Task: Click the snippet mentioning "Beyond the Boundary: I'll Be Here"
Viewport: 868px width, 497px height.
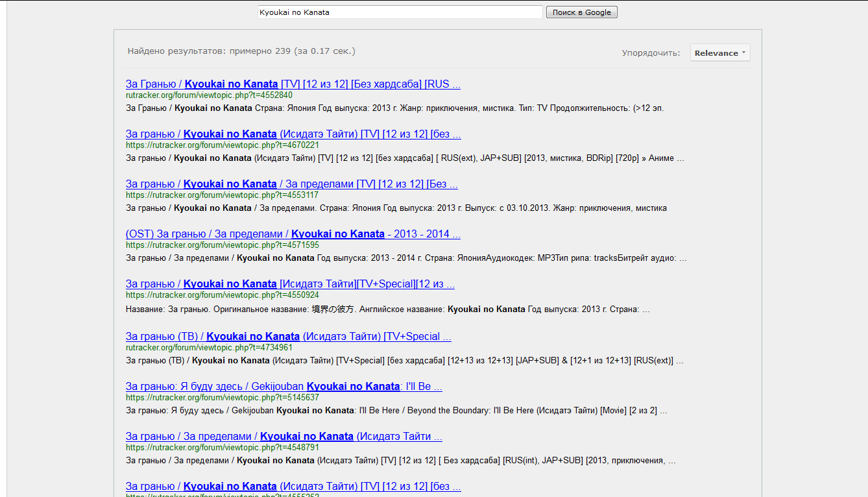Action: pyautogui.click(x=396, y=411)
